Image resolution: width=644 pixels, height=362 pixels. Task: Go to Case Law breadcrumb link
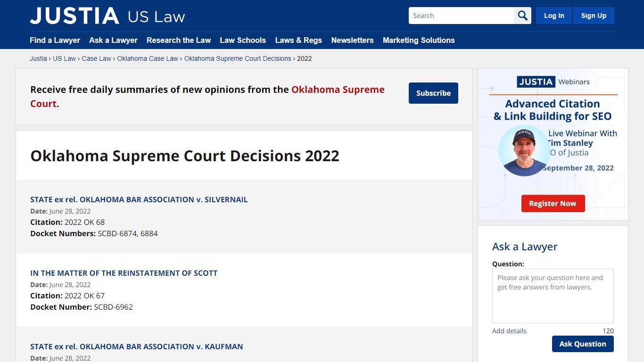click(97, 58)
